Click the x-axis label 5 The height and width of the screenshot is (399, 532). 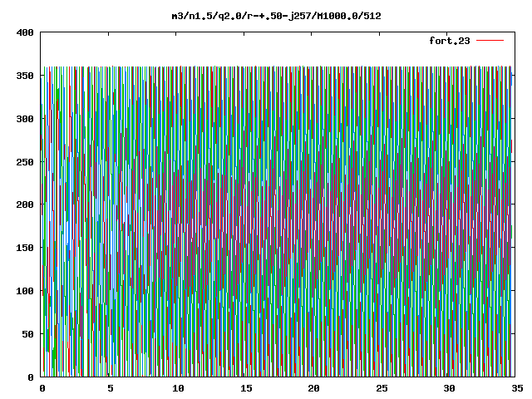[111, 388]
